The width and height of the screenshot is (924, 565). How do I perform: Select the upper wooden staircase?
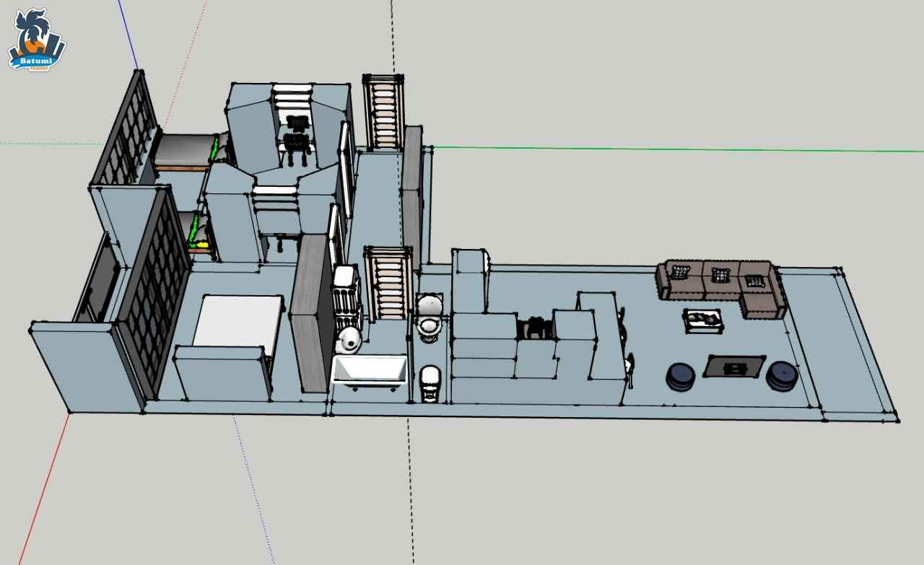pos(383,112)
